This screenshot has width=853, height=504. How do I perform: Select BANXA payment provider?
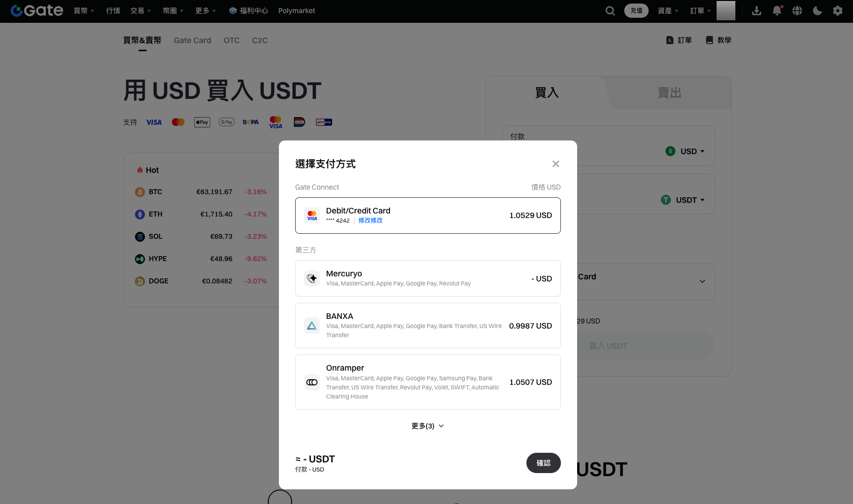[x=428, y=326]
